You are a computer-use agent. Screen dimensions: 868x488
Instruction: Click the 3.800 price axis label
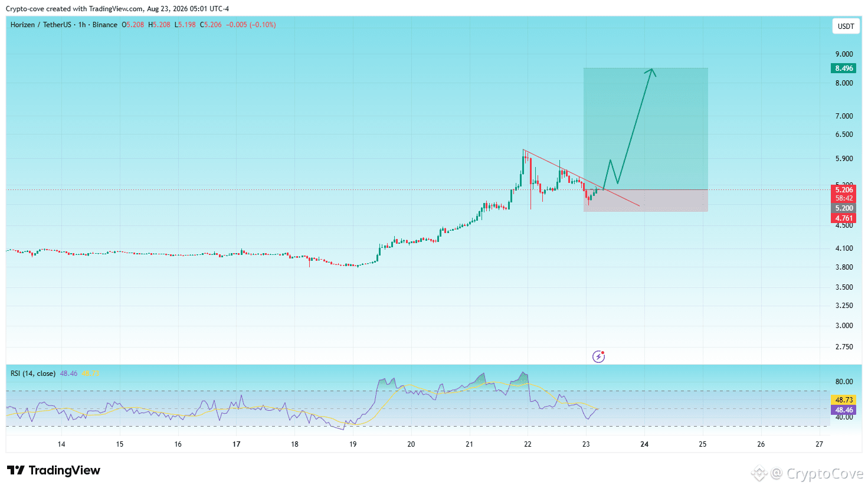click(844, 267)
